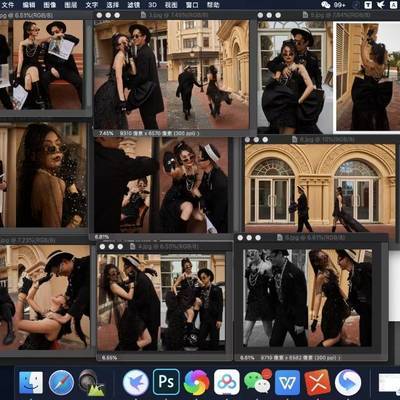Open the 3D menu

(x=152, y=5)
